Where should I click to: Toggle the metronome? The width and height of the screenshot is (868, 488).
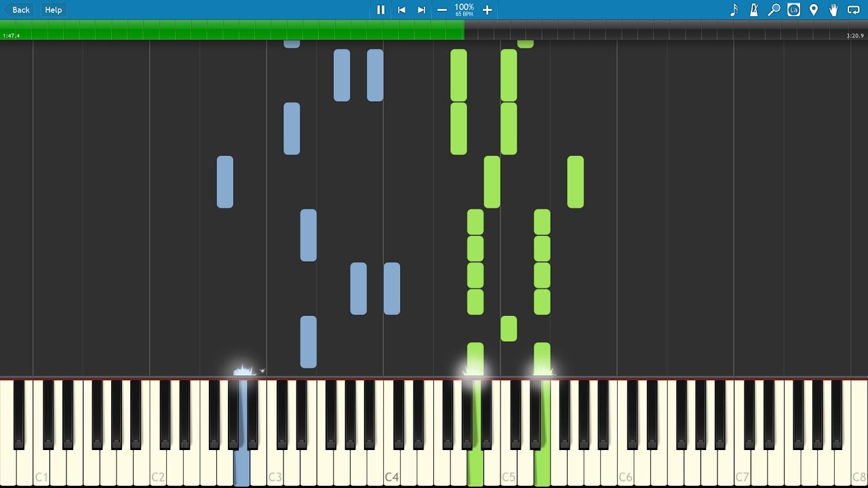[x=754, y=9]
